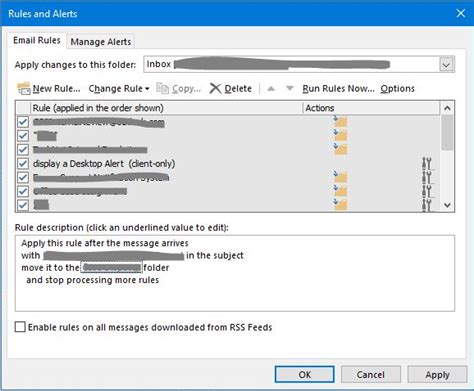The height and width of the screenshot is (391, 474).
Task: Click the folder action icon in the second rule row
Action: point(340,135)
